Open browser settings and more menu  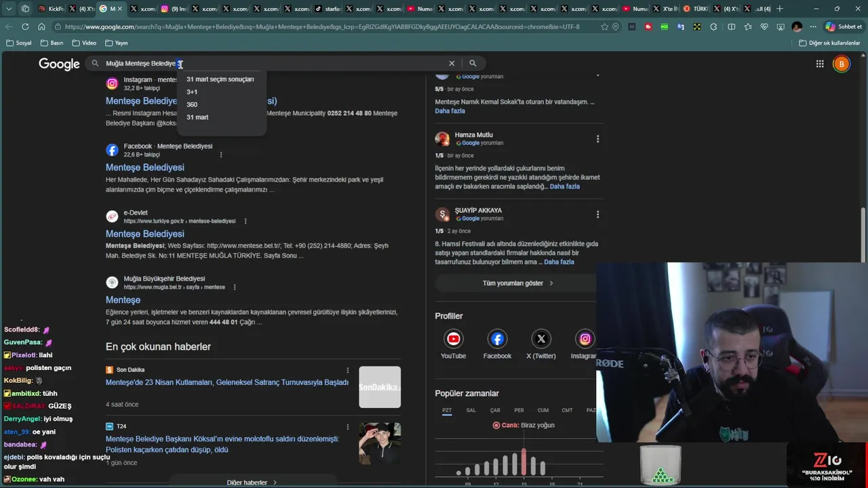pyautogui.click(x=813, y=26)
